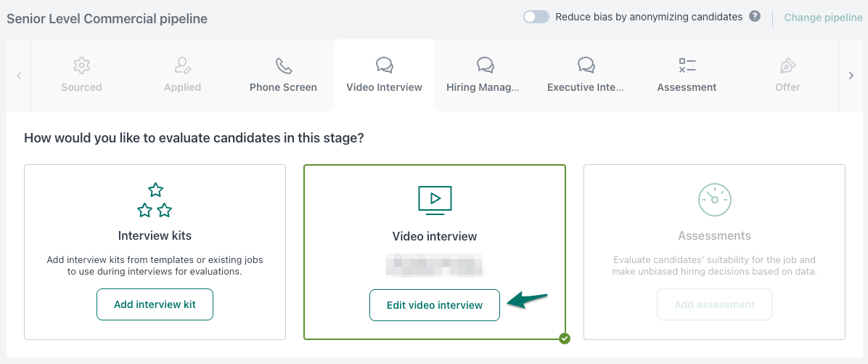
Task: Click the Applied stage person icon
Action: 183,66
